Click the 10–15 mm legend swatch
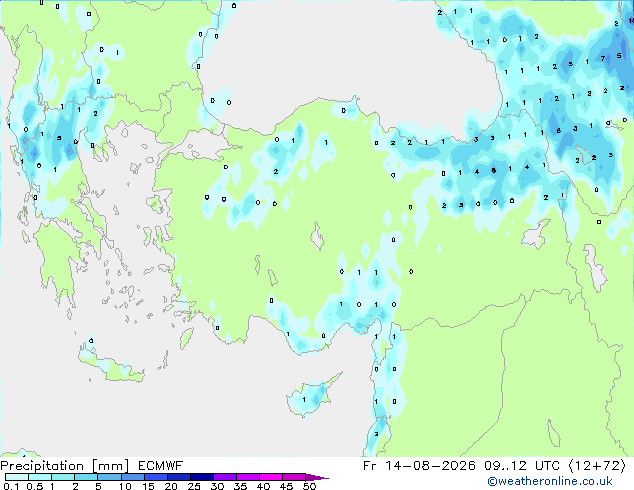 132,477
